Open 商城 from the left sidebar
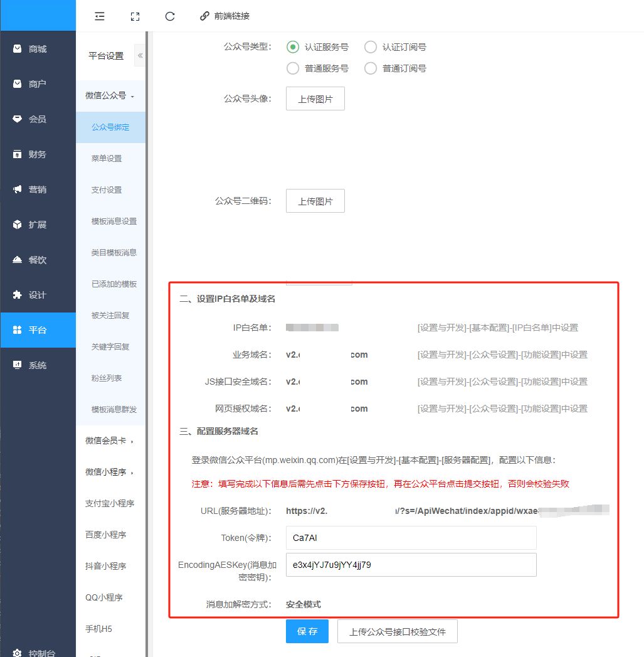Screen dimensions: 644x657 (38, 49)
